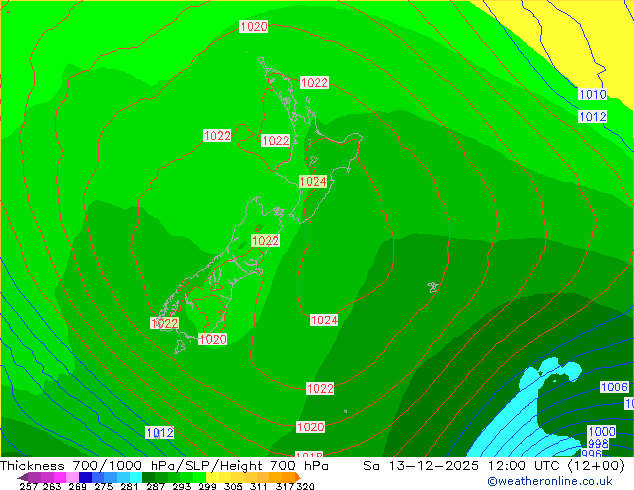Click the blue 1012 label above the Thickness title
634x490 pixels.
[160, 433]
